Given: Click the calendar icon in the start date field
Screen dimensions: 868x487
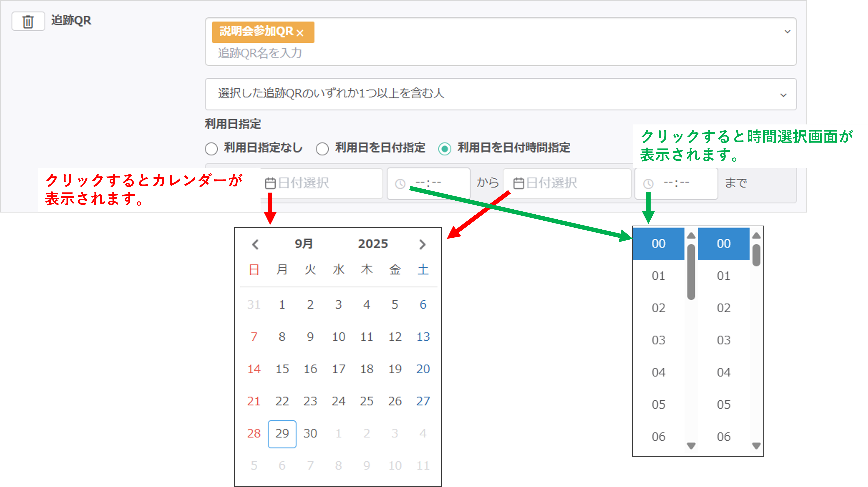Looking at the screenshot, I should point(270,183).
